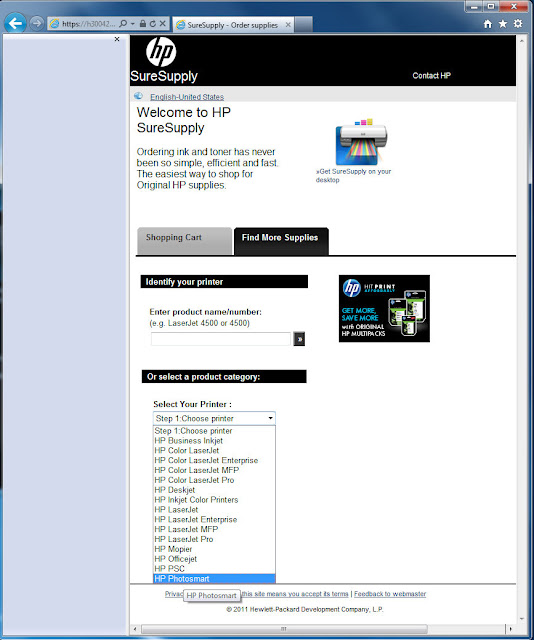
Task: Open the HP multipacks advertisement banner
Action: 384,308
